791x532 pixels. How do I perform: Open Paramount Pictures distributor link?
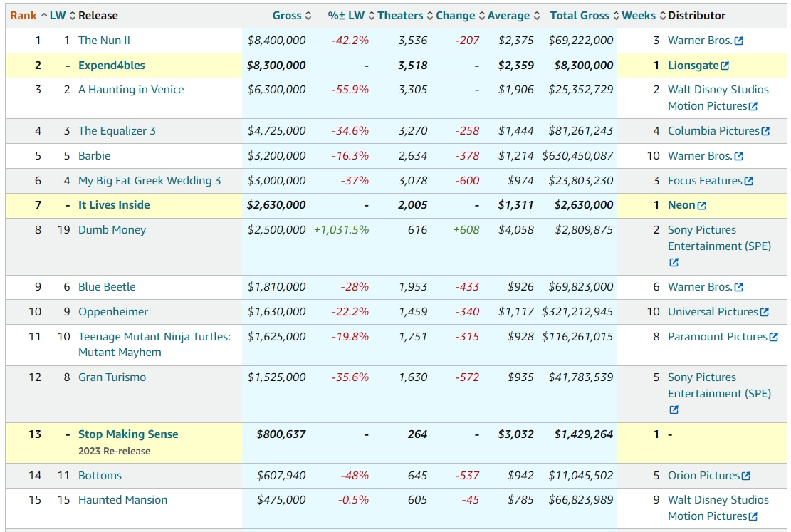[718, 336]
